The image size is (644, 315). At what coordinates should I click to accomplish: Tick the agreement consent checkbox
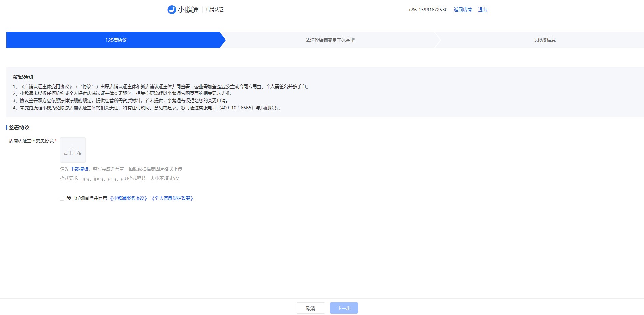pyautogui.click(x=62, y=198)
